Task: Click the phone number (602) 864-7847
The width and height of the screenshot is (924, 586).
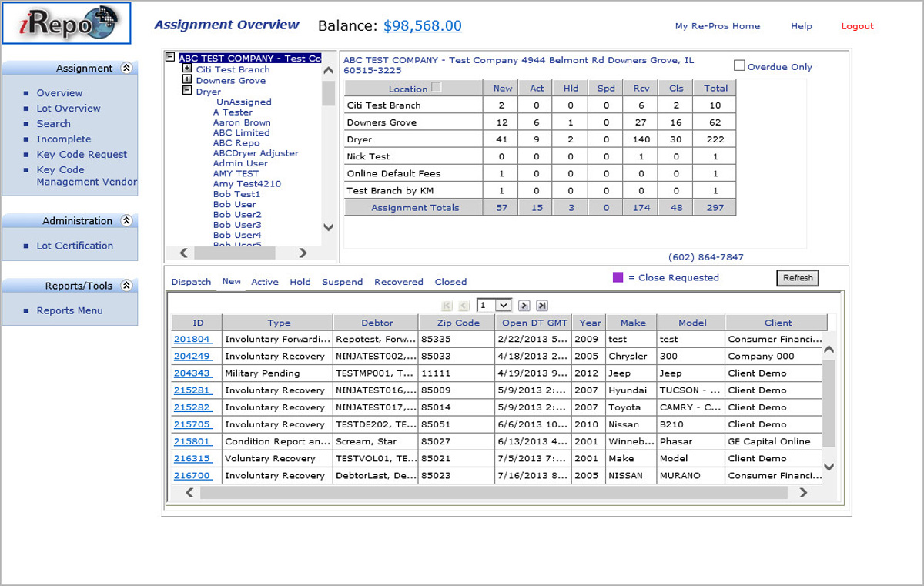Action: pos(706,257)
